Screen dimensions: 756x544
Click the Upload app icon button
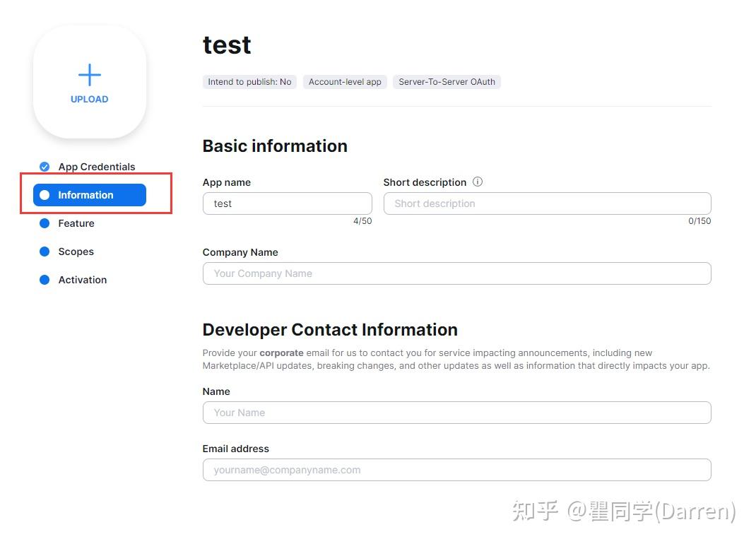click(x=89, y=81)
